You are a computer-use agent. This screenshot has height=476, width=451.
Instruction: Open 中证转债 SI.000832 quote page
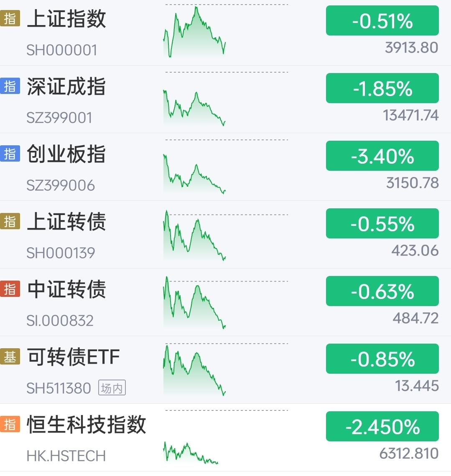coord(226,302)
